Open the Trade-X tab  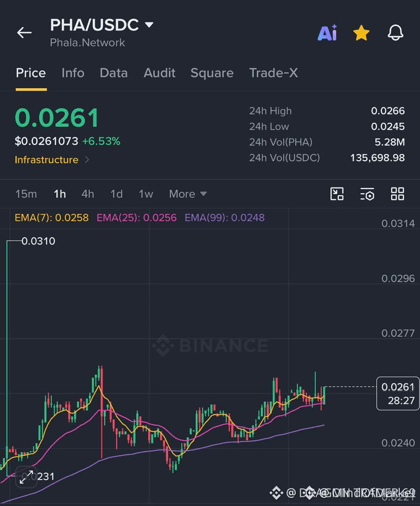pos(273,73)
